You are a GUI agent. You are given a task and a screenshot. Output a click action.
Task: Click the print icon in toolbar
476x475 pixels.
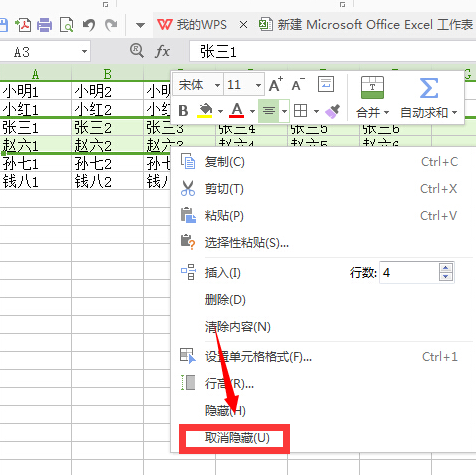click(x=44, y=25)
